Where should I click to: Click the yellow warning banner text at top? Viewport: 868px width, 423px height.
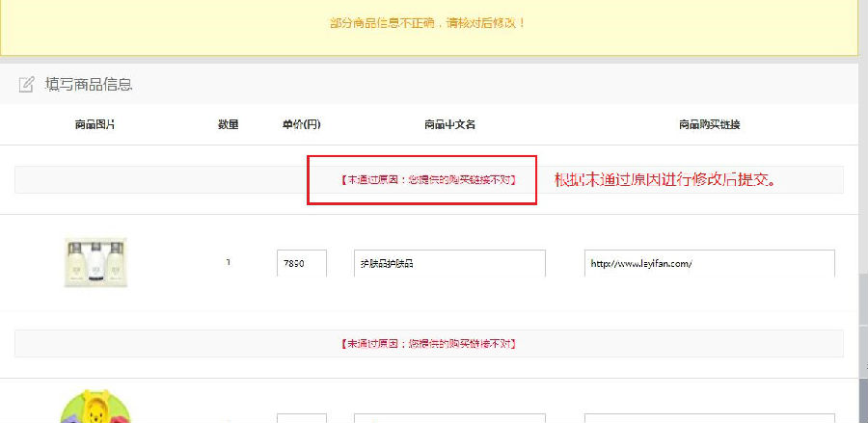pos(428,22)
